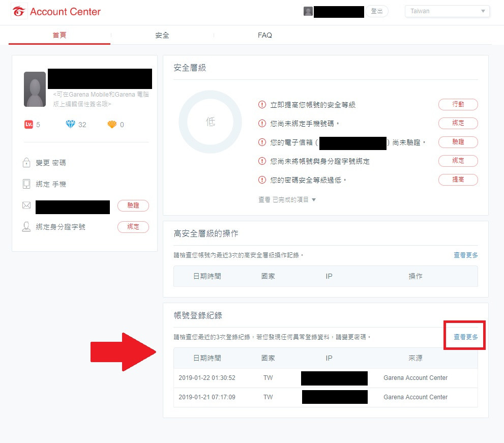
Task: Click 行動 button to raise security level
Action: click(x=458, y=105)
